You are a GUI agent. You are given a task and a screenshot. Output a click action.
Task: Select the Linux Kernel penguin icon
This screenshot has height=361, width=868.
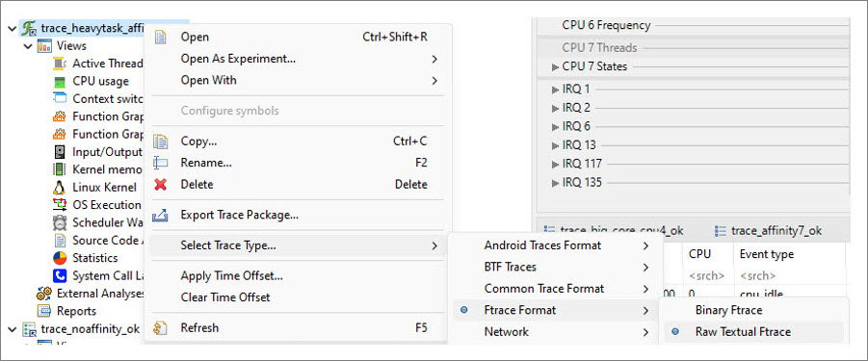click(x=59, y=188)
